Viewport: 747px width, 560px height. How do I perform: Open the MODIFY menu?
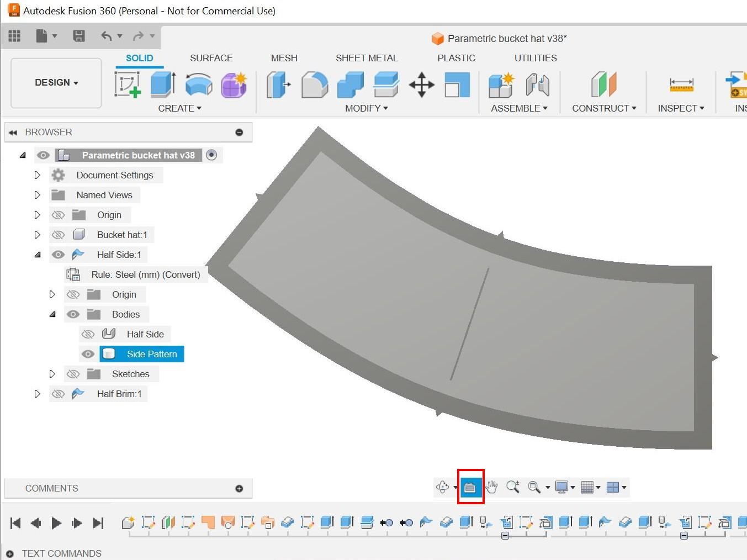coord(367,108)
